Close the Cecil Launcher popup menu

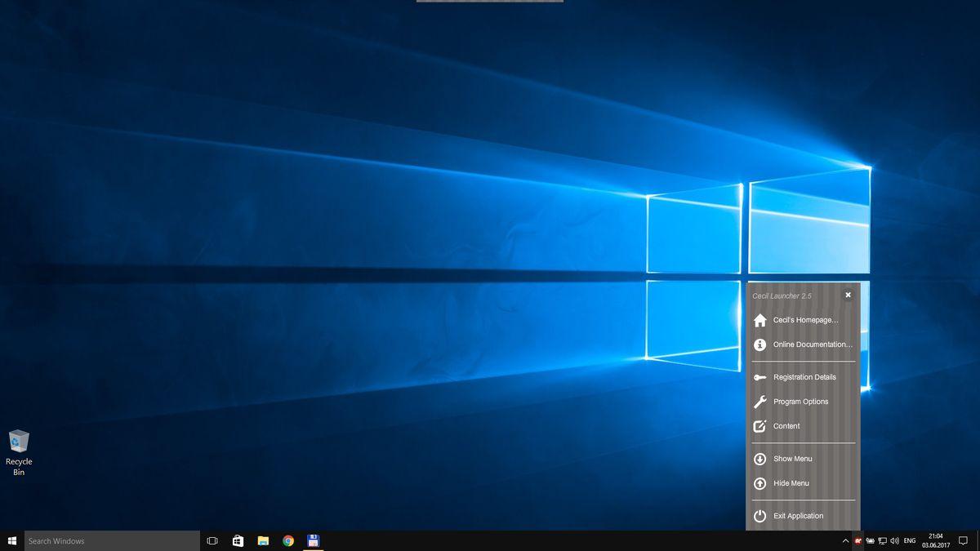(848, 295)
